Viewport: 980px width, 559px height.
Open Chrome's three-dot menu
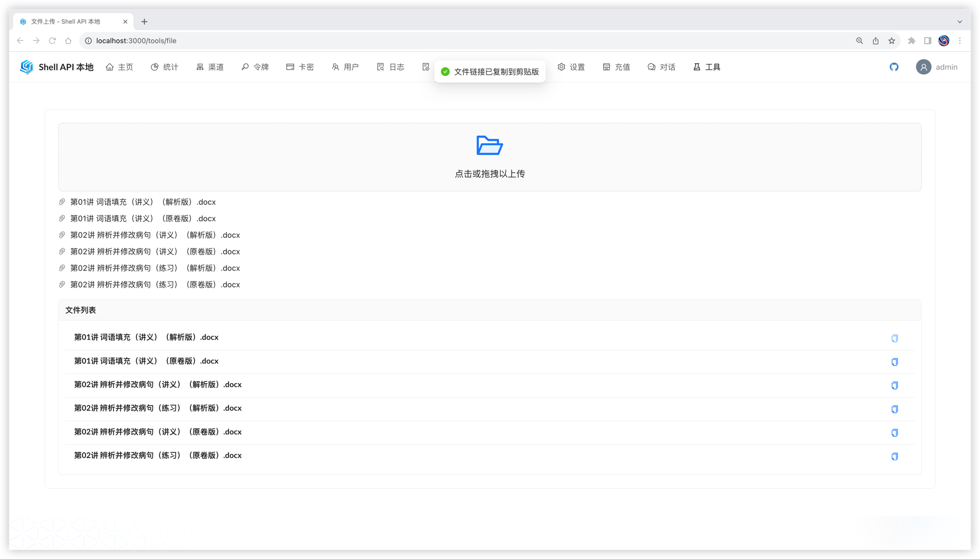click(x=959, y=41)
